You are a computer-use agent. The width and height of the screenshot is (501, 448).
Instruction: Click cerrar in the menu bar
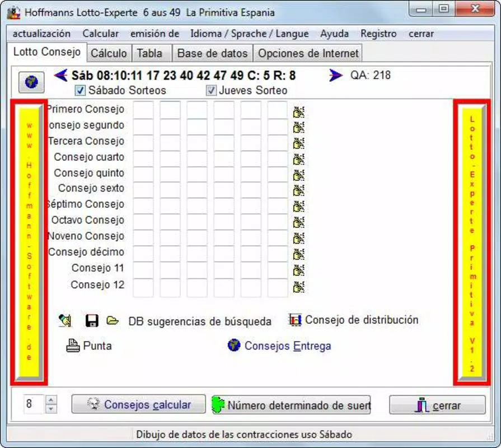421,34
